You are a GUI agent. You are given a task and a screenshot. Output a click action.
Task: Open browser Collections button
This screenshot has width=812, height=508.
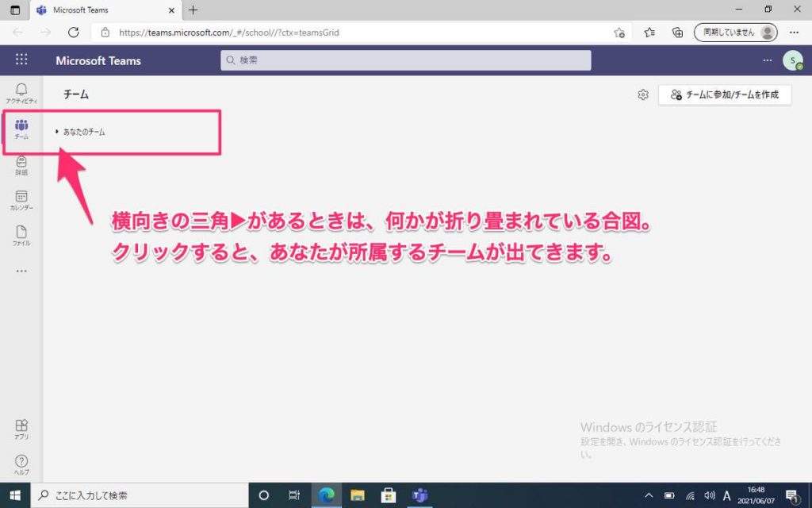(x=677, y=33)
